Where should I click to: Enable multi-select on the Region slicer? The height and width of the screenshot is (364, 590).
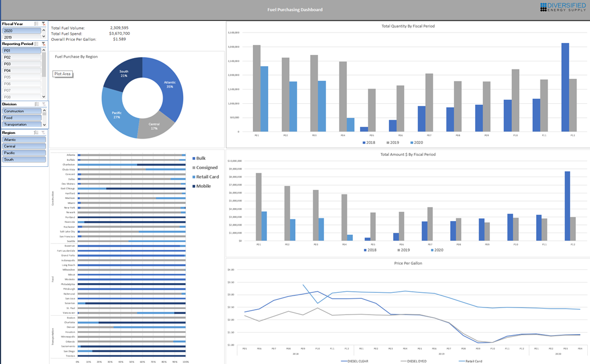tap(35, 132)
